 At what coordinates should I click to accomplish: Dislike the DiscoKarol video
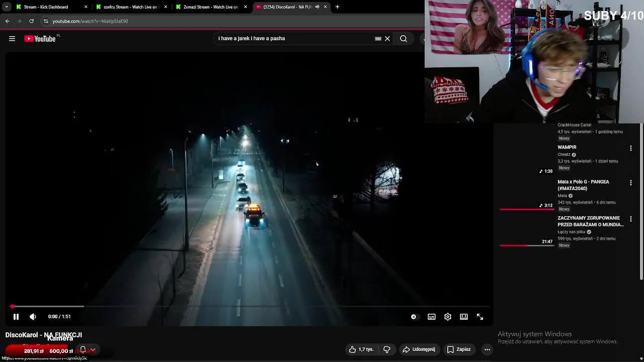(387, 349)
